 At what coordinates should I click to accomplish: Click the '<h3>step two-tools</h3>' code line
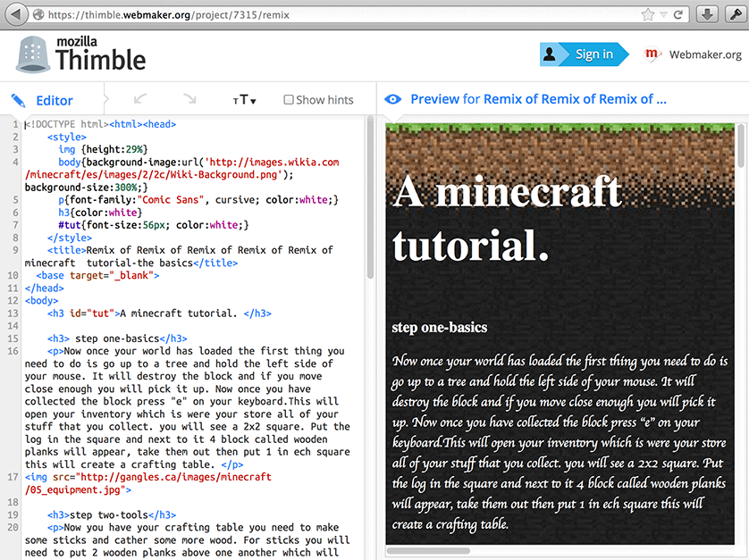112,515
